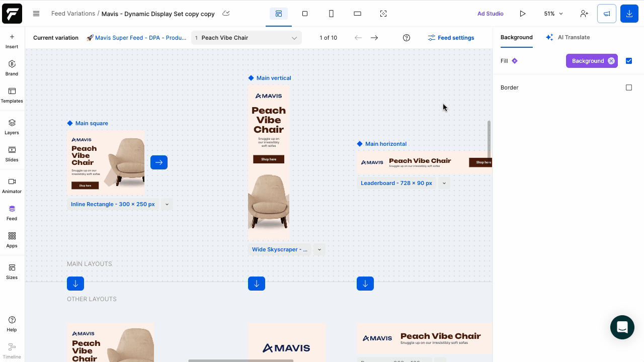Viewport: 644px width, 362px height.
Task: Click the blue download export button
Action: coord(629,14)
